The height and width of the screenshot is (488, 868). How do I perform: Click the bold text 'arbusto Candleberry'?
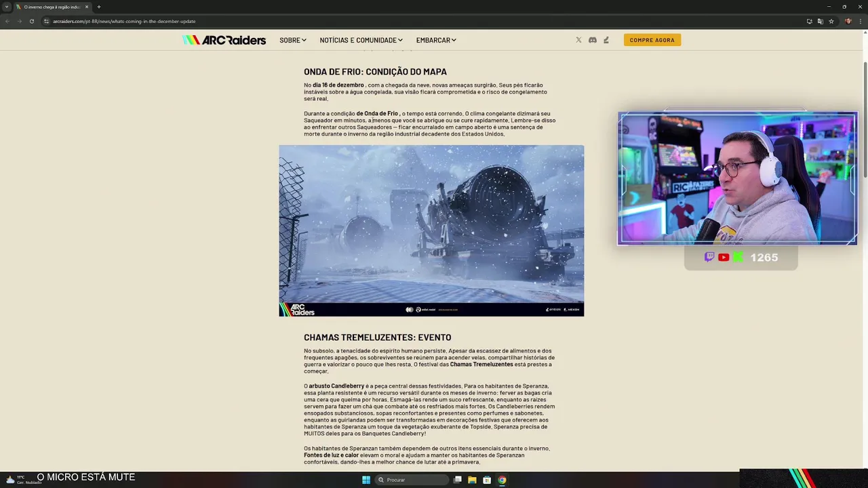coord(336,386)
